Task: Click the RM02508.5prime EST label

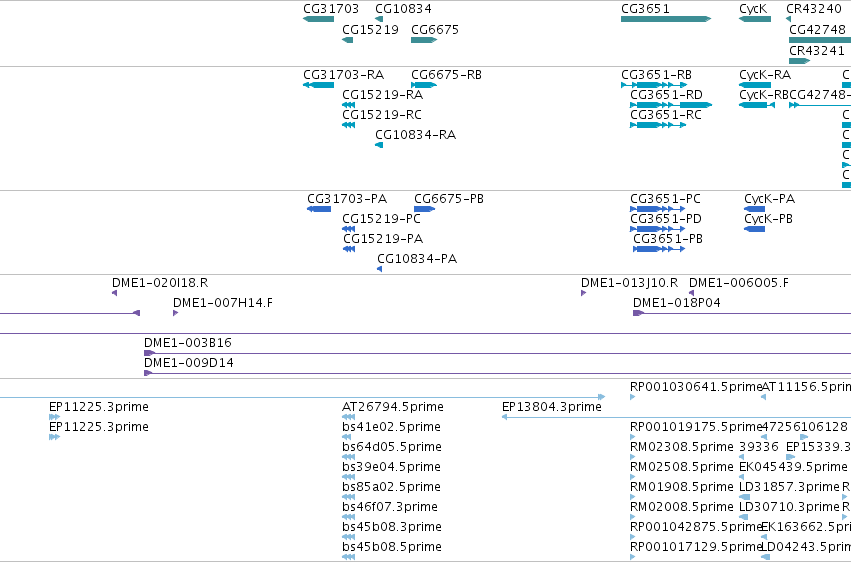Action: point(682,467)
